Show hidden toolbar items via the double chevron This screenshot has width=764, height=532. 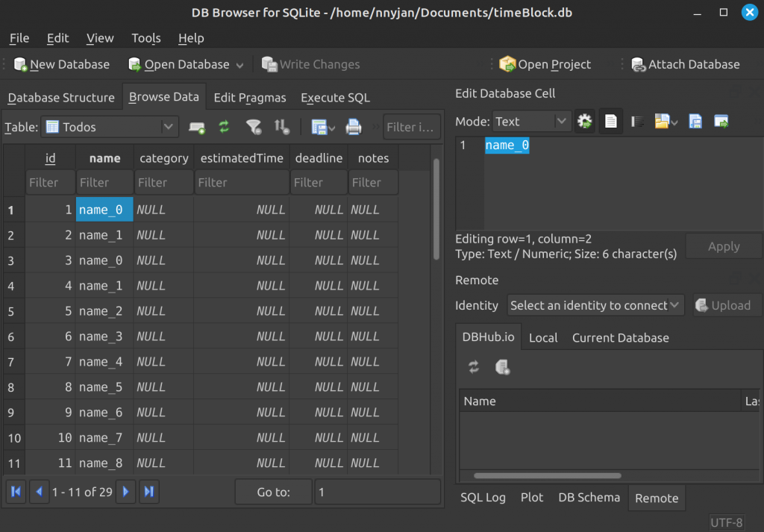tap(376, 127)
